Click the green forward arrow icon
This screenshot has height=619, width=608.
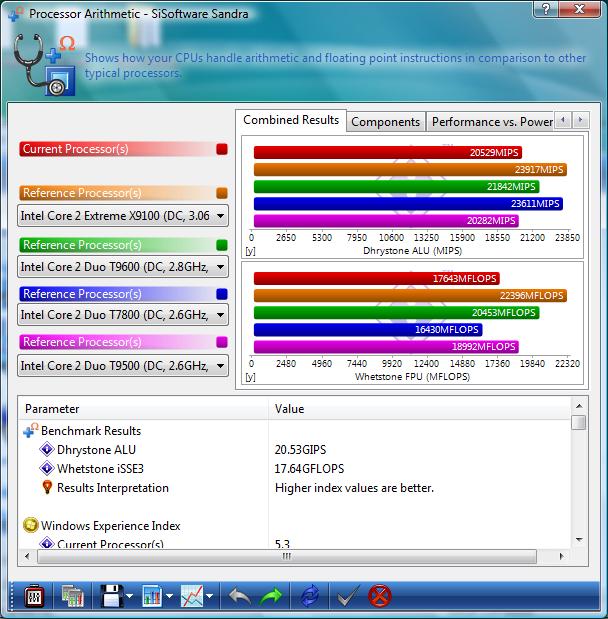[271, 596]
